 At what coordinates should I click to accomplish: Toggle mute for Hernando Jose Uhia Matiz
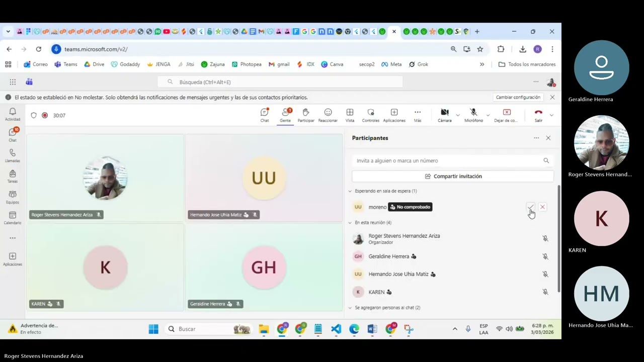pos(545,274)
